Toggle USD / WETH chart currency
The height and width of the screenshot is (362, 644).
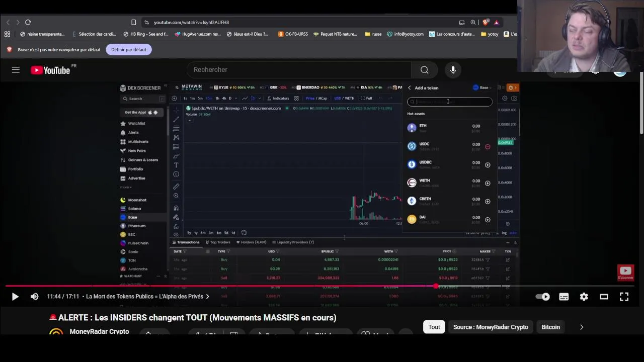click(x=345, y=99)
